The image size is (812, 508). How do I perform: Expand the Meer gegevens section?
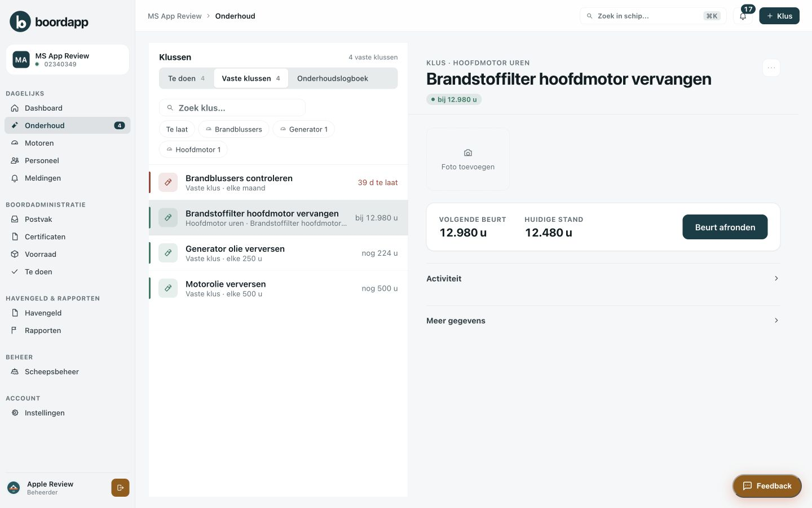603,321
